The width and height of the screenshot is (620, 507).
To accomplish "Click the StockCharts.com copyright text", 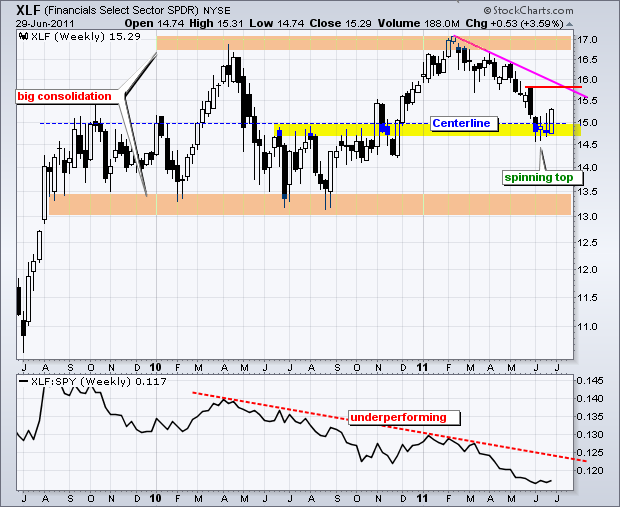I will [528, 10].
